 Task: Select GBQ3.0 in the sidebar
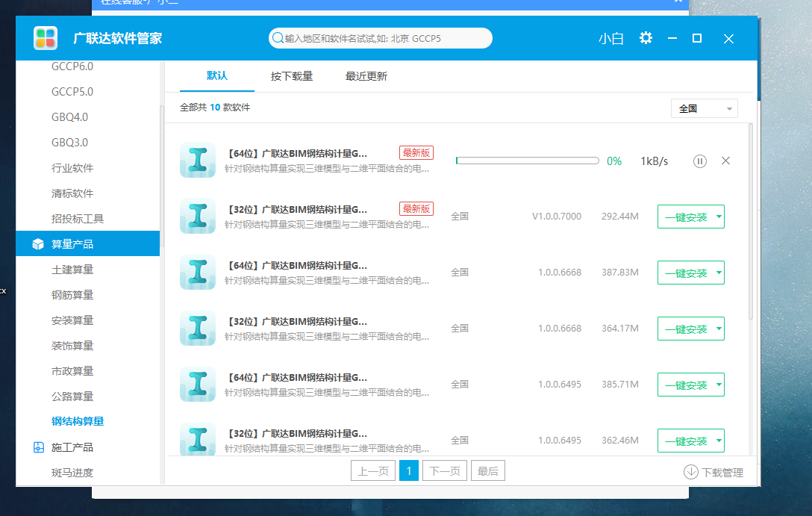(69, 143)
